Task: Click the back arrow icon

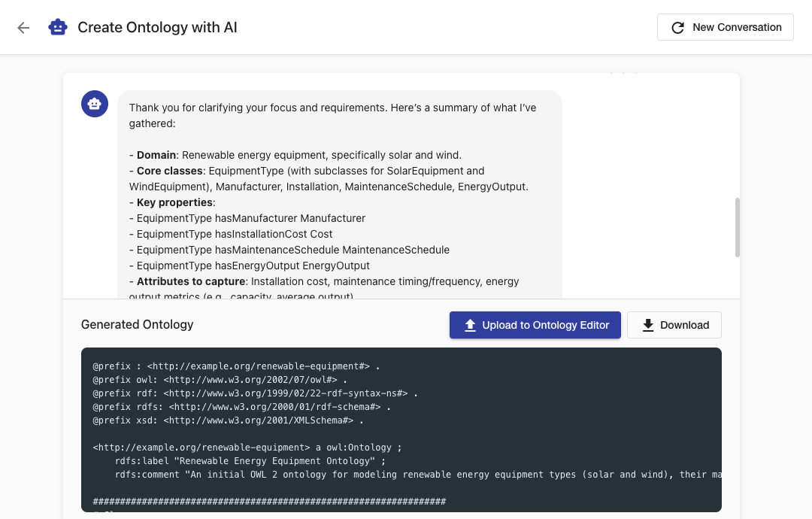Action: [x=23, y=28]
